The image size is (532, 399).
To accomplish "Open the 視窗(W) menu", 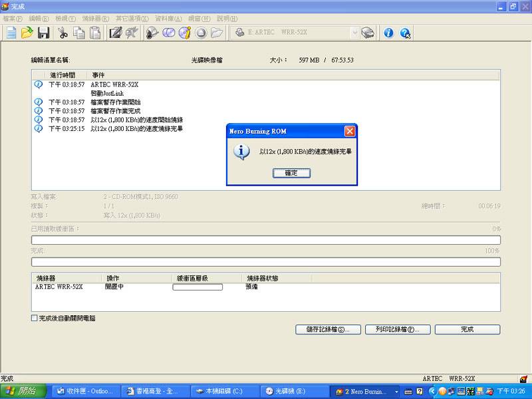I will point(199,19).
